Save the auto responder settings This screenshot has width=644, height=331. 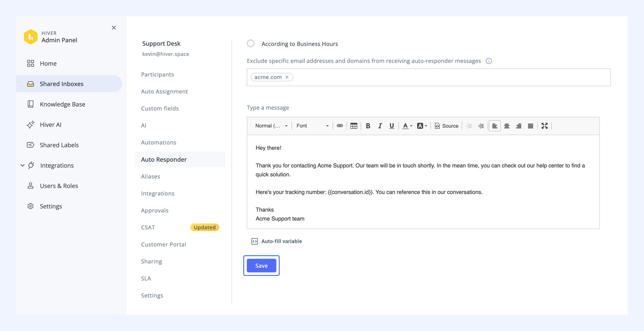pyautogui.click(x=261, y=266)
